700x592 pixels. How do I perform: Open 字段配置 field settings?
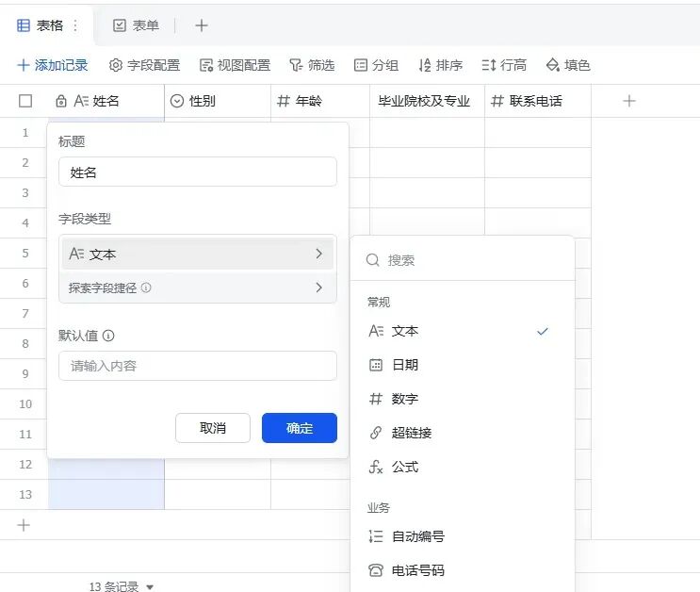click(x=145, y=65)
